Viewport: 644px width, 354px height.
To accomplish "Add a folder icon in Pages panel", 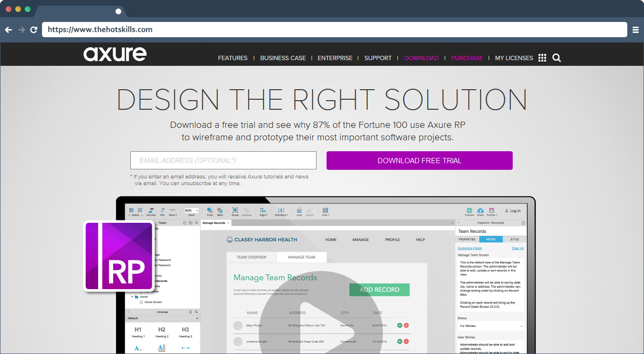I will click(x=190, y=223).
